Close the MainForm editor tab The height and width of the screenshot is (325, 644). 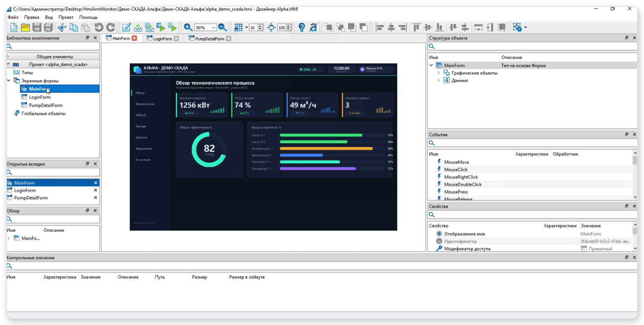134,38
